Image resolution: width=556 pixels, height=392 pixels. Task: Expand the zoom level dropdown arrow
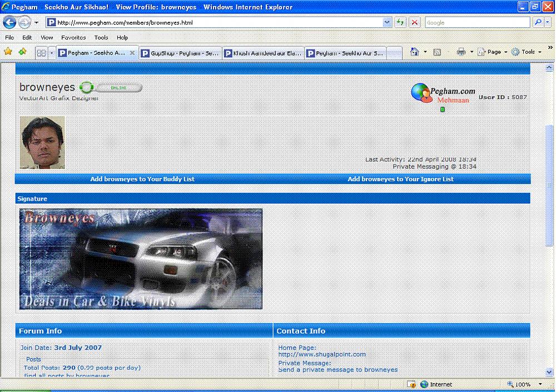point(540,384)
